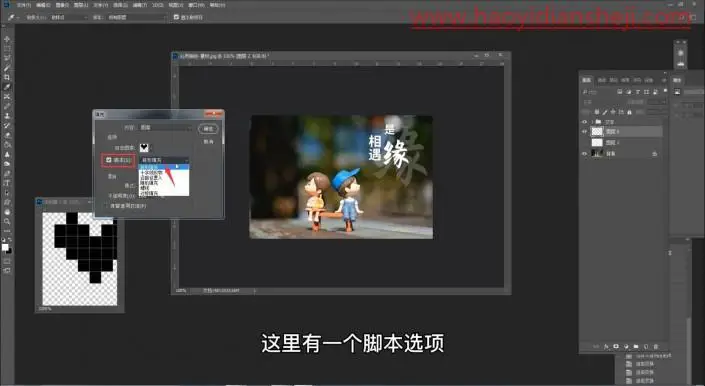Select the Zoom tool
The width and height of the screenshot is (705, 386).
tap(7, 221)
